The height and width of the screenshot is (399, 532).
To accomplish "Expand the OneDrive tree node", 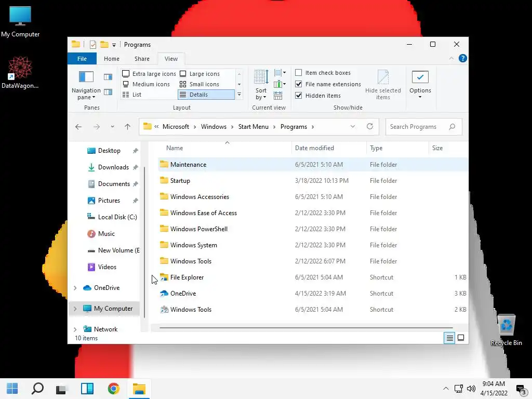I will coord(75,288).
